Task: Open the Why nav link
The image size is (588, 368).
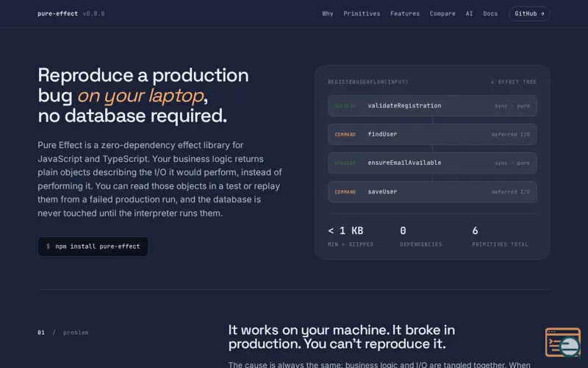Action: [327, 13]
